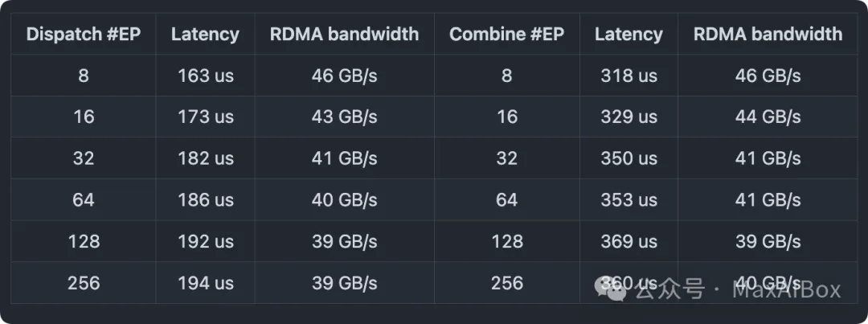Click the 350 us latency value

pyautogui.click(x=628, y=158)
